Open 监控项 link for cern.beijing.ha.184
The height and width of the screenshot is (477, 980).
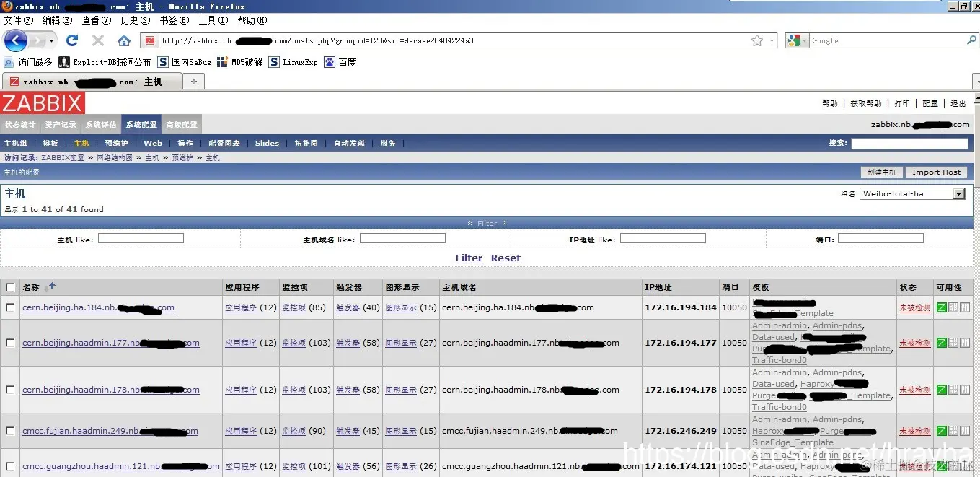click(x=293, y=307)
